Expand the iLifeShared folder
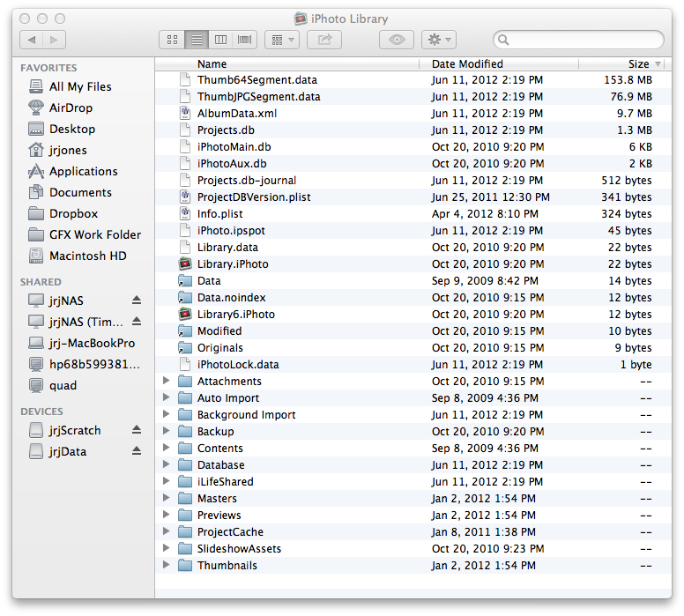The width and height of the screenshot is (684, 616). [167, 481]
